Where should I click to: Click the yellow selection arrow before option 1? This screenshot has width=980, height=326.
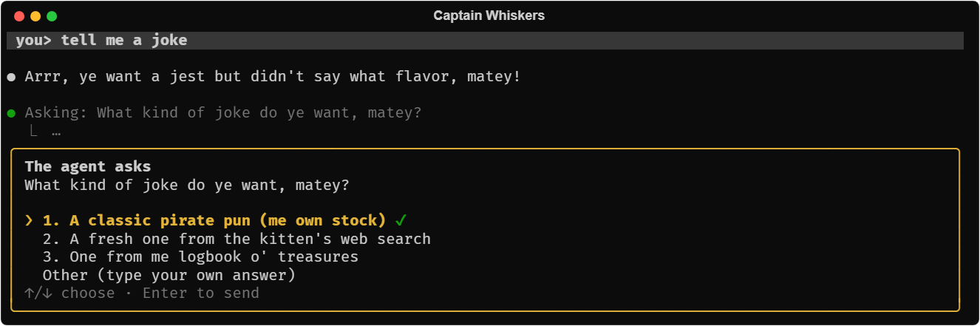click(x=29, y=220)
